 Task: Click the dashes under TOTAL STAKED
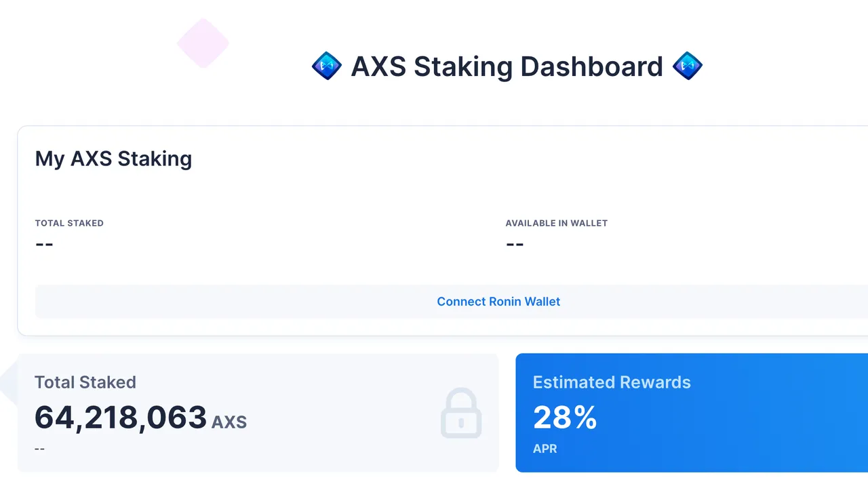click(x=44, y=244)
